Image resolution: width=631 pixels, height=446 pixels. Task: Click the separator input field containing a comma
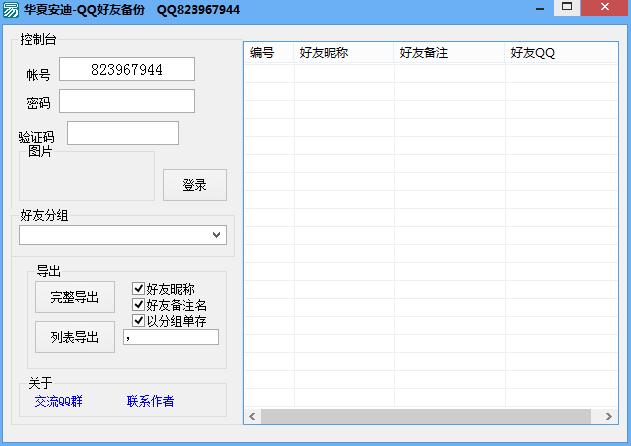point(171,337)
